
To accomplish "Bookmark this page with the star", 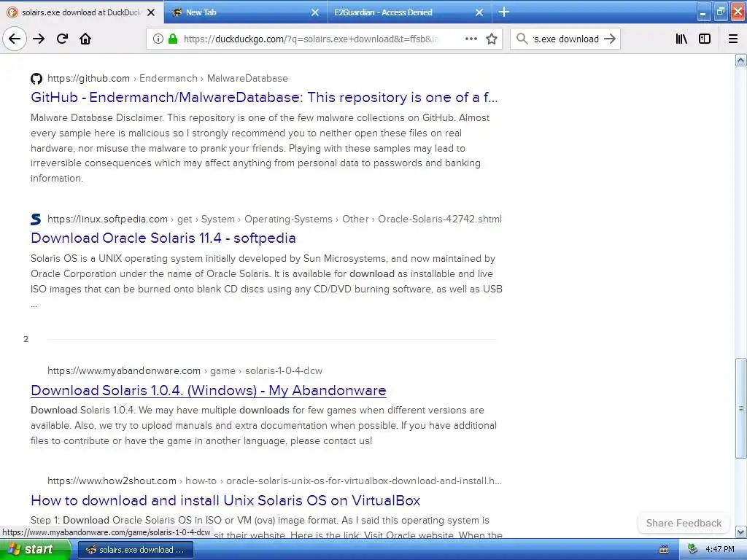I will 492,39.
